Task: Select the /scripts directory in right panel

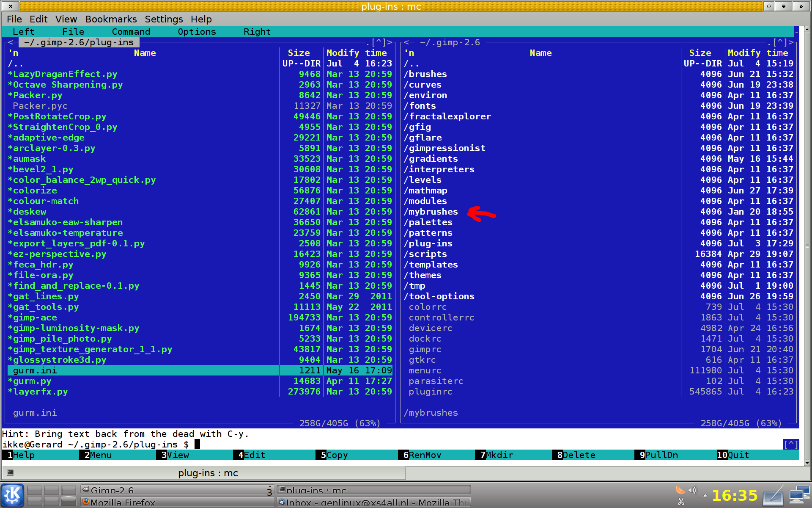Action: pos(425,254)
